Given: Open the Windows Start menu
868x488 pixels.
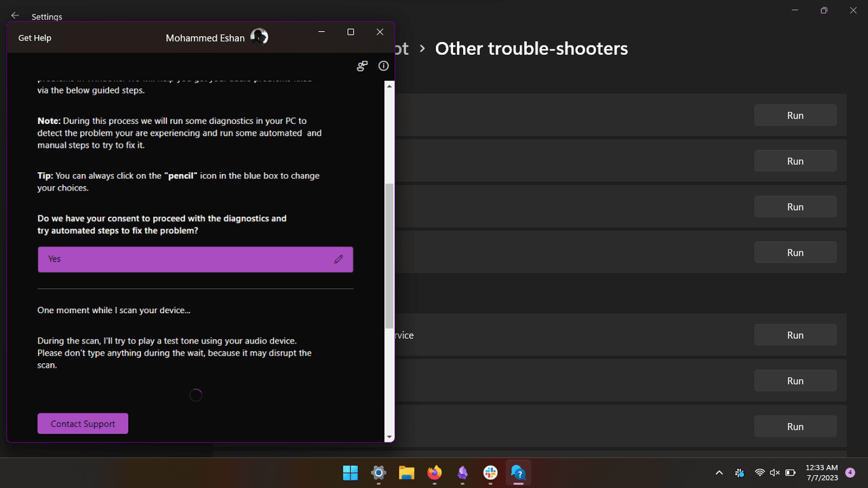Looking at the screenshot, I should coord(351,472).
